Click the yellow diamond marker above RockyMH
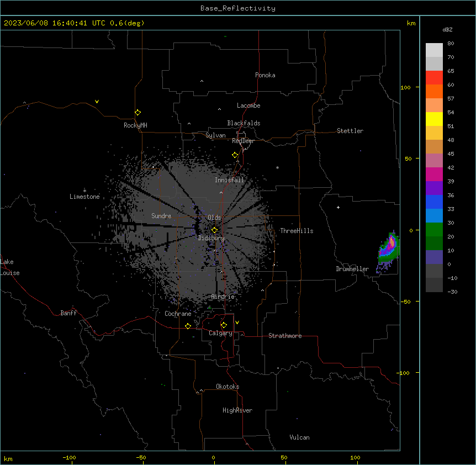The width and height of the screenshot is (476, 465). [137, 113]
